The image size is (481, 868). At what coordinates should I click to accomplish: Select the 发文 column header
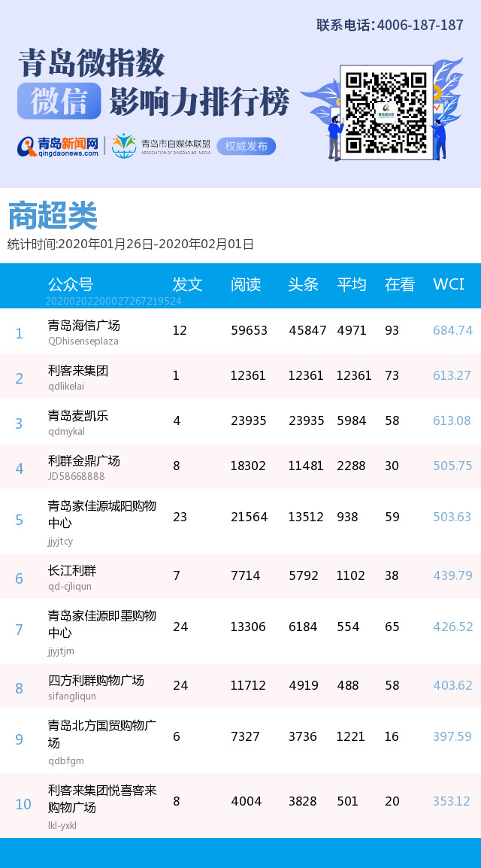pyautogui.click(x=187, y=284)
